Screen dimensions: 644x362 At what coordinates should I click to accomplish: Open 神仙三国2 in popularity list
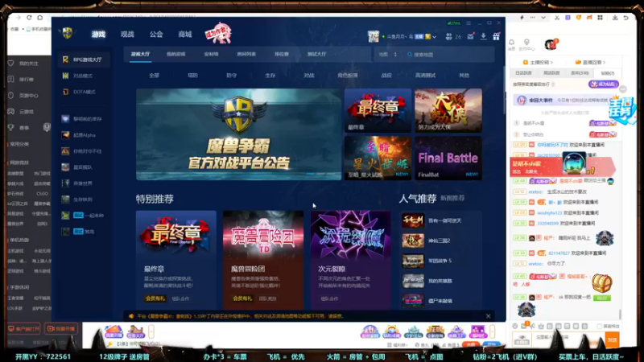440,241
